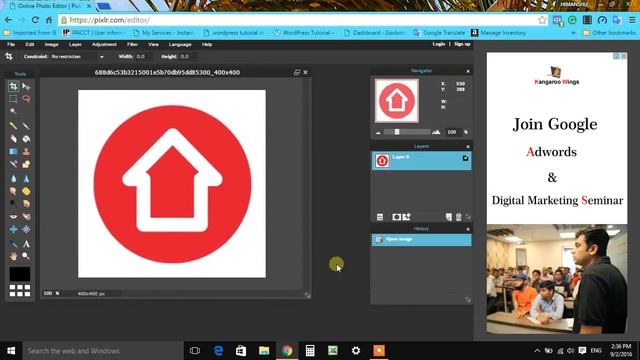The image size is (640, 360).
Task: Open the Filter menu
Action: pyautogui.click(x=132, y=44)
